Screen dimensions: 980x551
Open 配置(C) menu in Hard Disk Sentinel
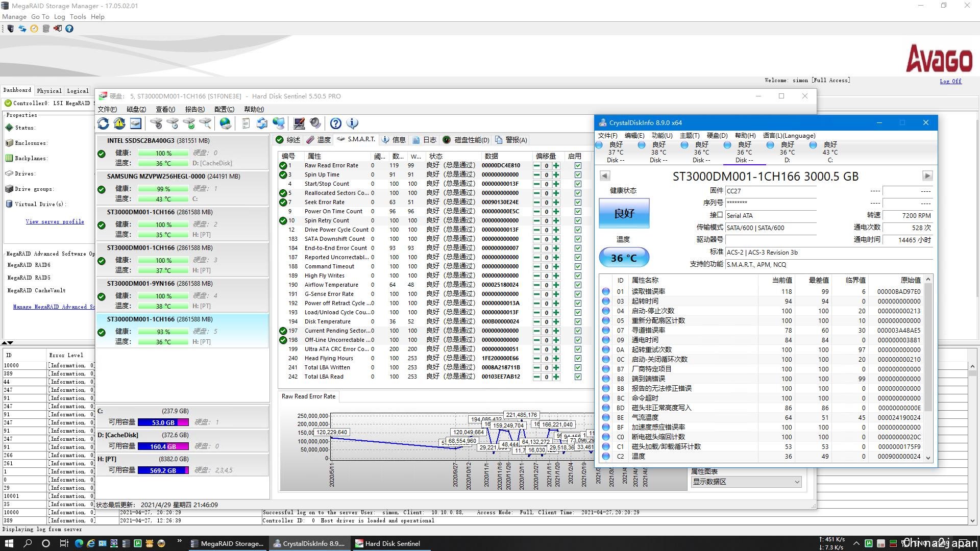click(x=224, y=109)
